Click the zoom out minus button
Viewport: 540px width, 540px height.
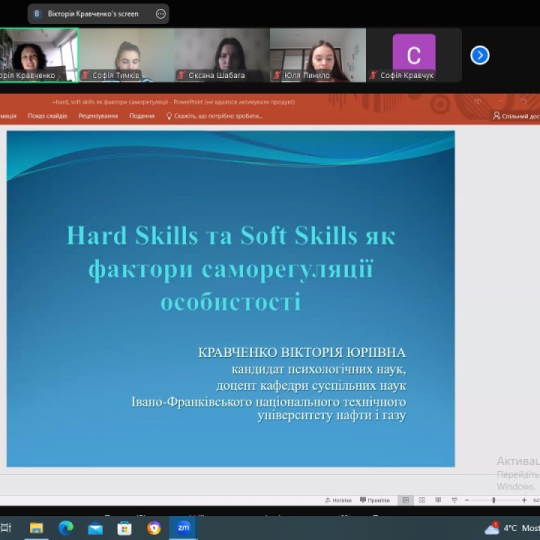pos(467,500)
